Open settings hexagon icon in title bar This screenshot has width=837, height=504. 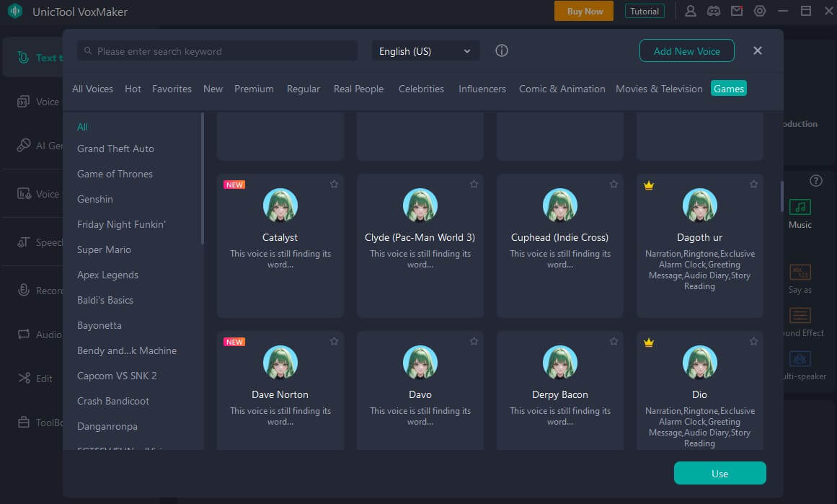759,11
